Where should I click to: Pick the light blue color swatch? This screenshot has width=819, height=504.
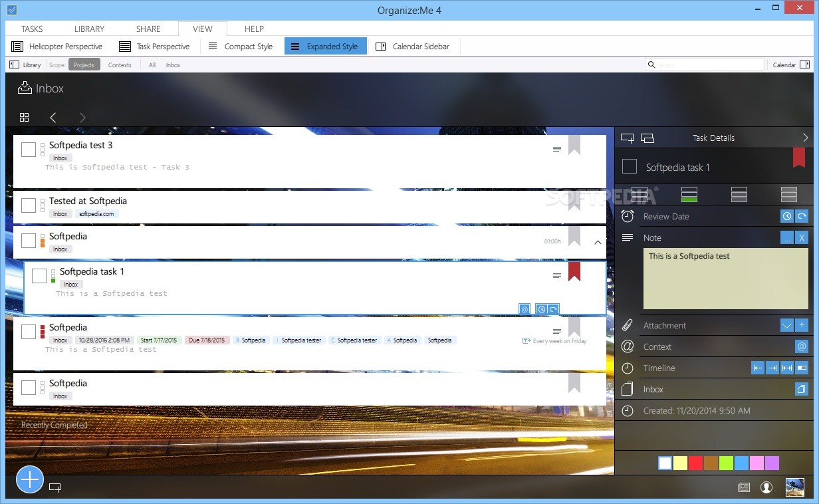tap(741, 463)
